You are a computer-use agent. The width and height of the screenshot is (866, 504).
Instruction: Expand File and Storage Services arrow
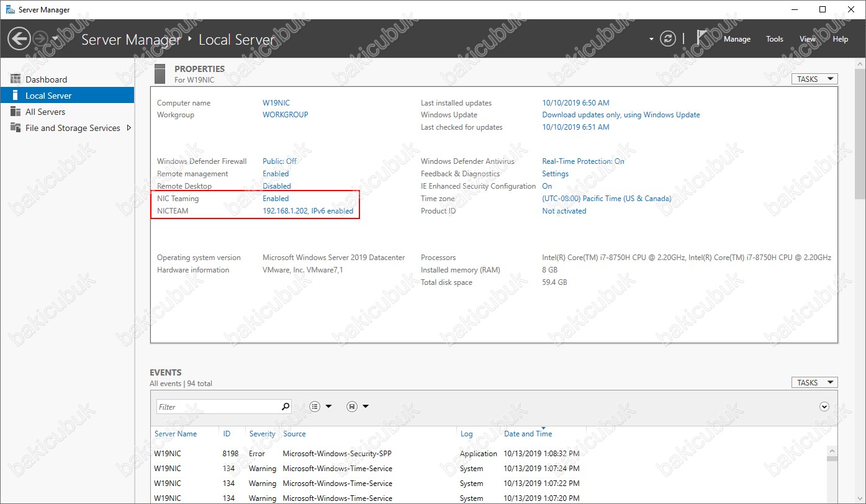click(129, 128)
